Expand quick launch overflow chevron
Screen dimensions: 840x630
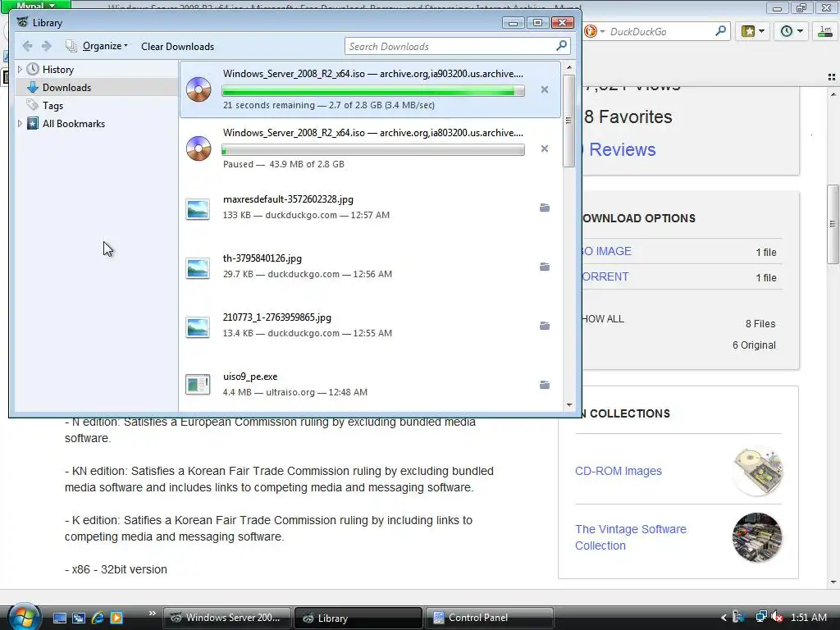(152, 614)
